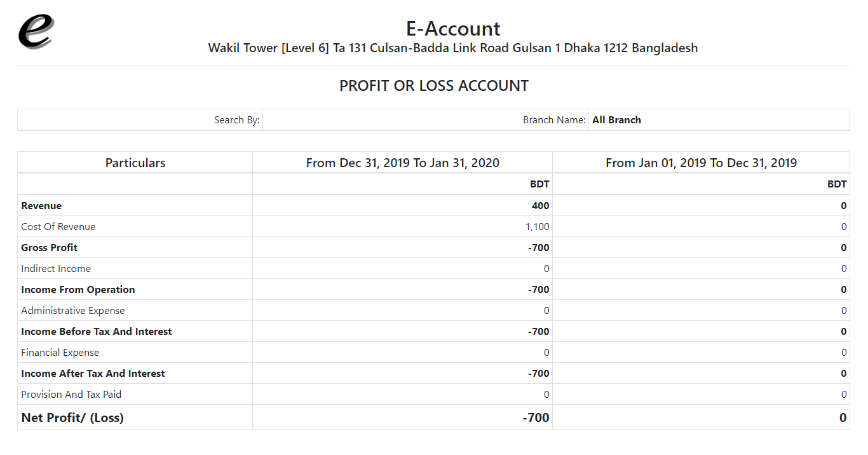Click the Profit Or Loss Account heading

(434, 86)
